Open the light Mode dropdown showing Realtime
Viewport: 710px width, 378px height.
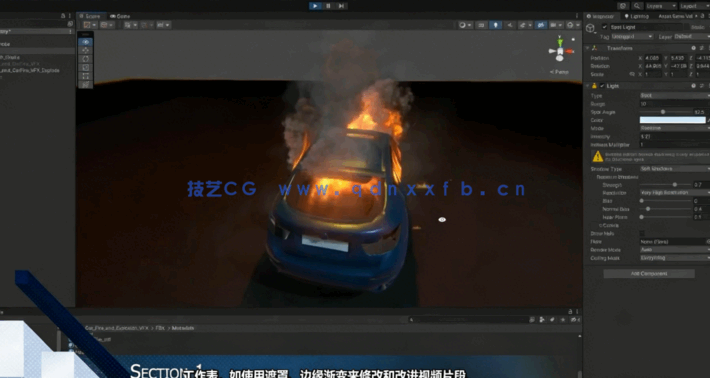pyautogui.click(x=675, y=128)
